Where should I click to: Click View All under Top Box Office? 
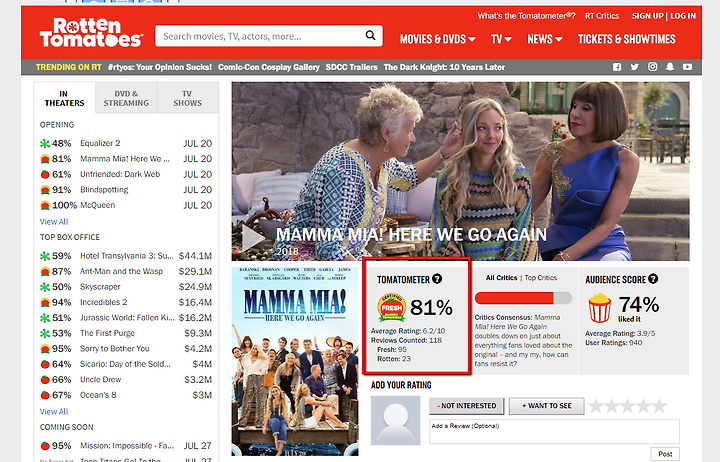click(x=54, y=411)
